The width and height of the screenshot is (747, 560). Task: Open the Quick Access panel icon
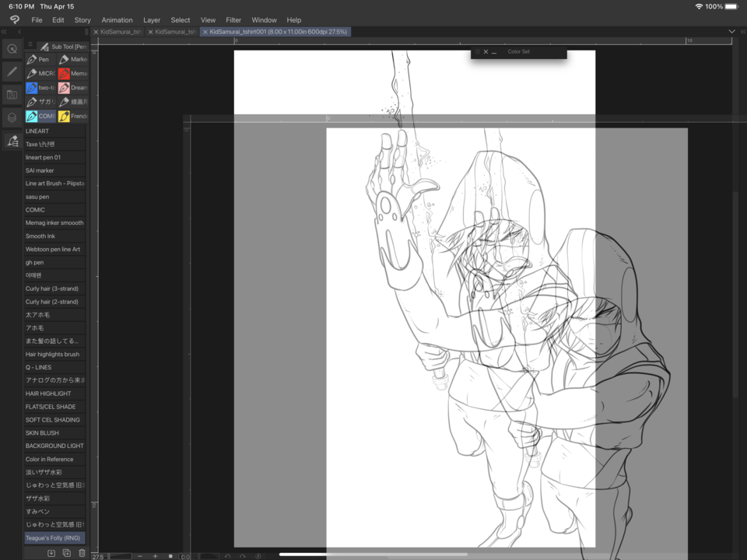12,49
